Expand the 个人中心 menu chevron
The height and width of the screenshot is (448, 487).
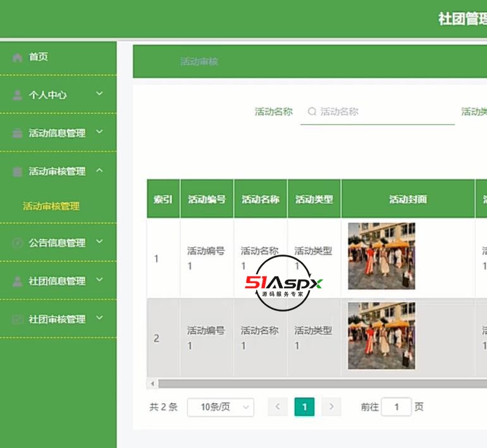[99, 94]
